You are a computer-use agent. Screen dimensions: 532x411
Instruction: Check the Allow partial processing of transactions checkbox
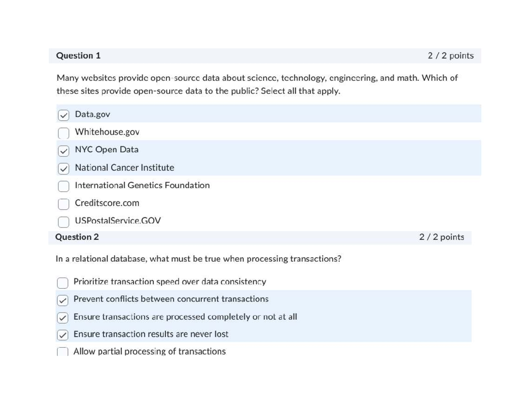tap(63, 352)
